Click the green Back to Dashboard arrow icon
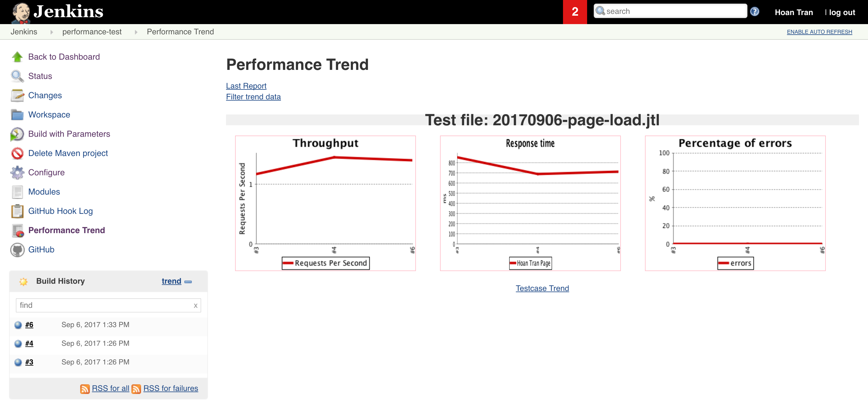This screenshot has height=406, width=868. [x=17, y=57]
